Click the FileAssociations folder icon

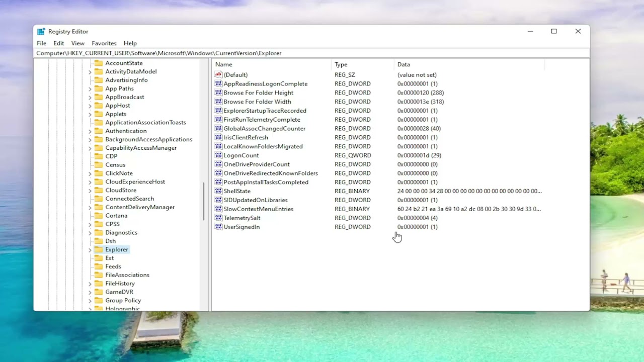[x=99, y=275]
